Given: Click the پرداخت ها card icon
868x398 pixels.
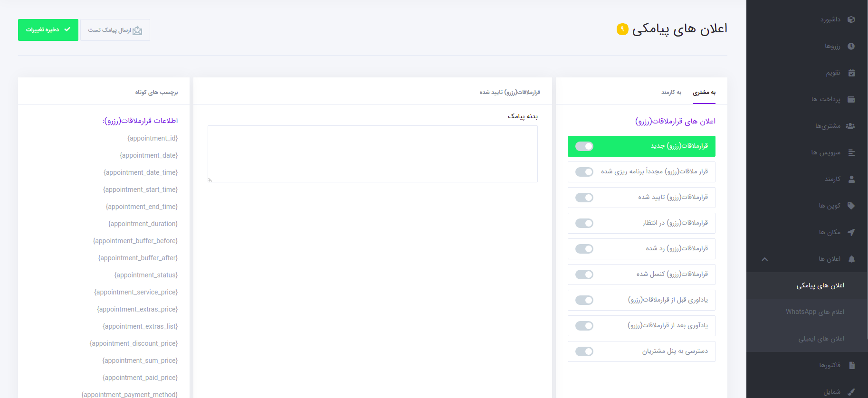Looking at the screenshot, I should click(x=851, y=99).
